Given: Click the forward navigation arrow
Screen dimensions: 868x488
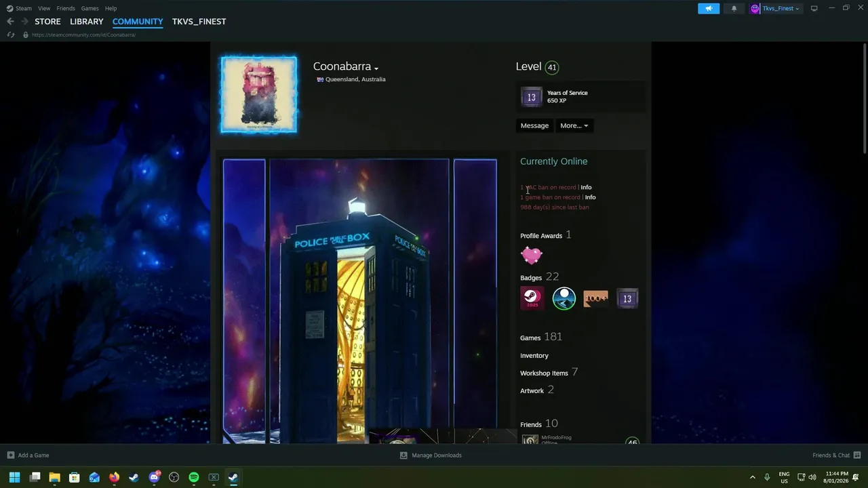Looking at the screenshot, I should (x=24, y=21).
